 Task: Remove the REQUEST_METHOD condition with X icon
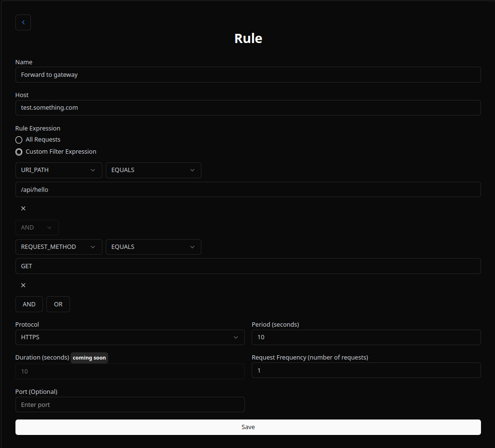click(23, 285)
